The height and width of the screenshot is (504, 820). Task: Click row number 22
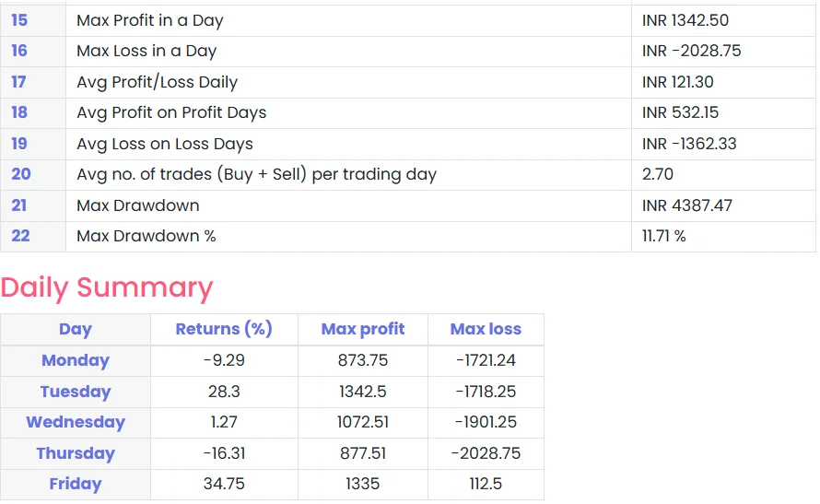(20, 236)
